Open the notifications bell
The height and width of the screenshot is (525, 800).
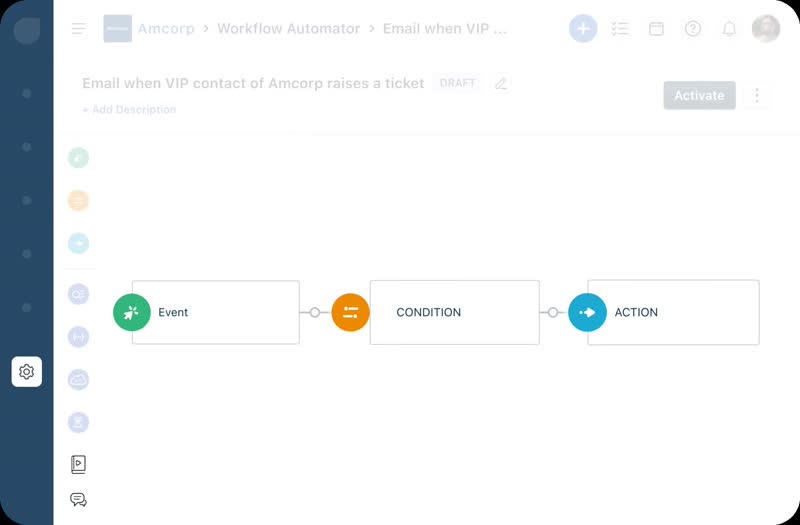point(729,29)
